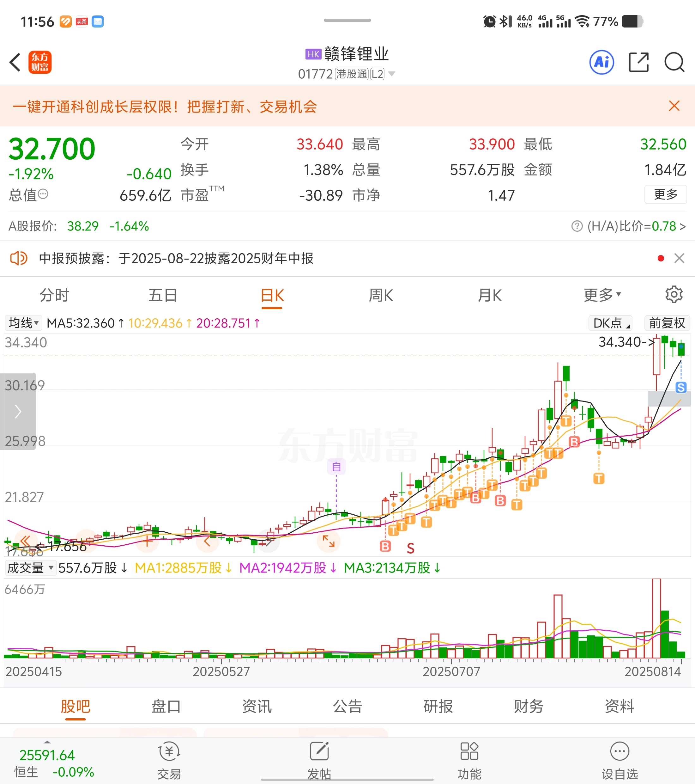Tap the 港股通 badge

(352, 74)
